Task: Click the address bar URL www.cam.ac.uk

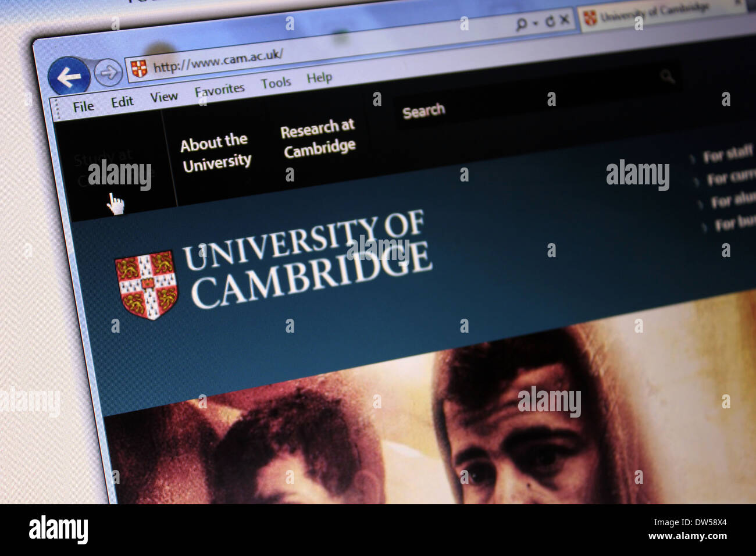Action: point(217,60)
